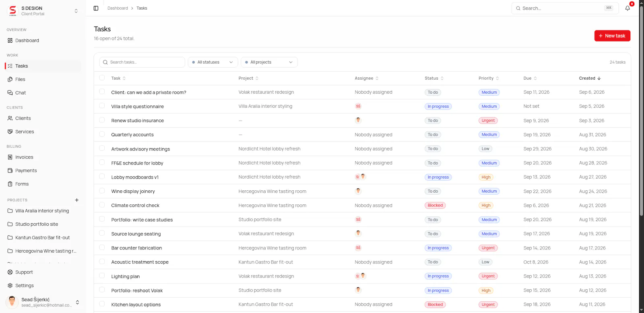Click Blocked status on Climate control check
644x313 pixels.
pos(435,206)
